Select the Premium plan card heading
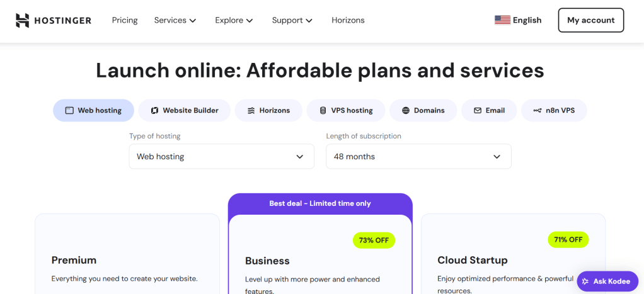The image size is (644, 294). (x=74, y=260)
